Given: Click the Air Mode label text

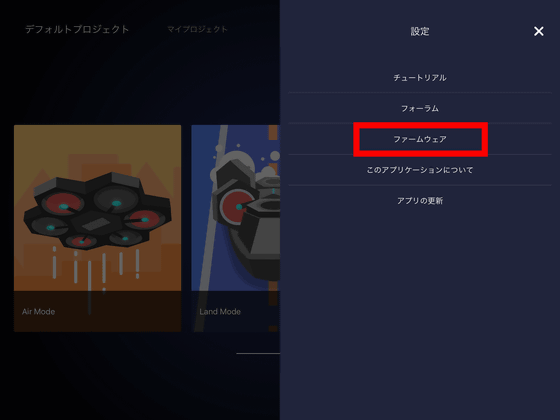Looking at the screenshot, I should tap(39, 311).
